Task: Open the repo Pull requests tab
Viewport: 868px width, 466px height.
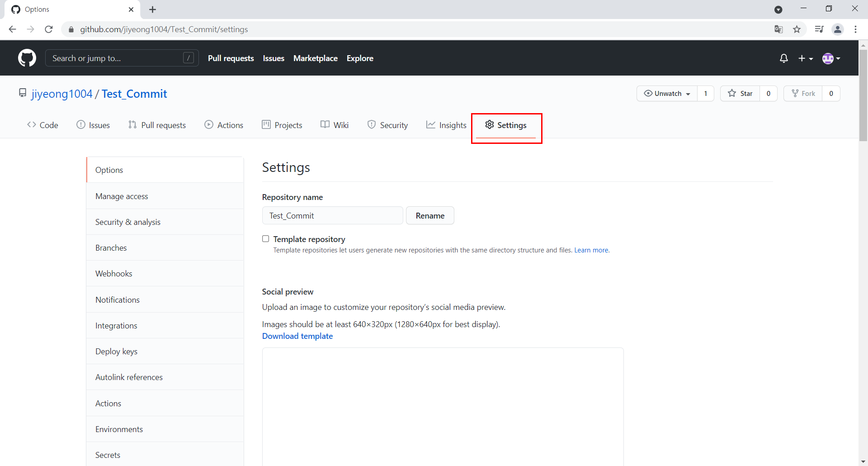Action: click(x=157, y=125)
